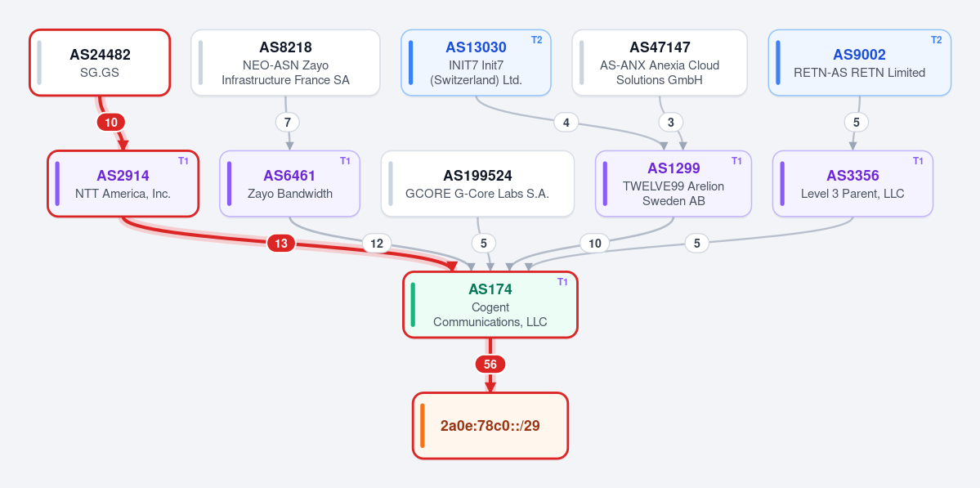Select the red path count badge 10
The image size is (980, 488).
110,123
